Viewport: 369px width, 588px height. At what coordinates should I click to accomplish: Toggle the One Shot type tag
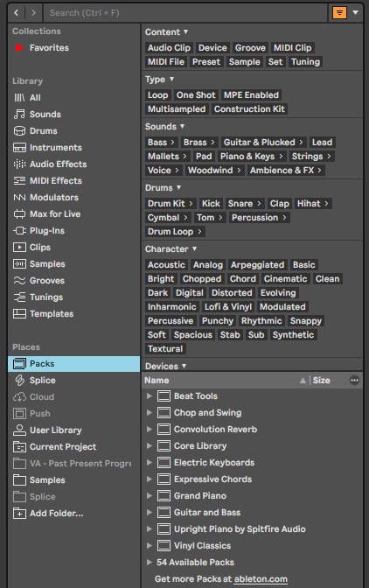pos(196,95)
